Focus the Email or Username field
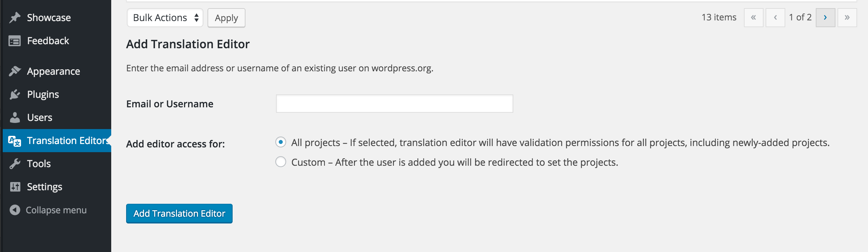Viewport: 868px width, 252px height. pyautogui.click(x=394, y=104)
